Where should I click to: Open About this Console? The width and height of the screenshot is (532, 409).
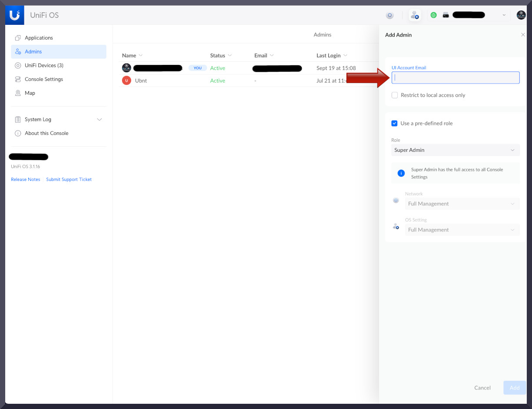coord(46,133)
